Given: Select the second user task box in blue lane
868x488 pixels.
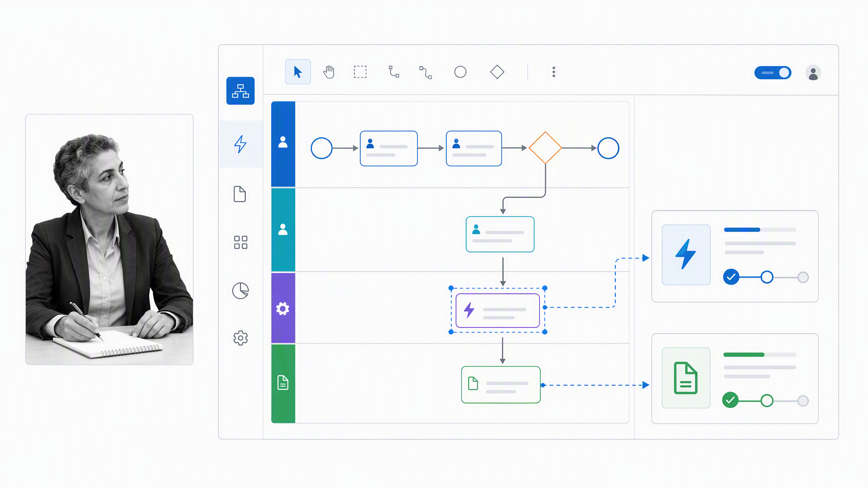Looking at the screenshot, I should coord(474,148).
